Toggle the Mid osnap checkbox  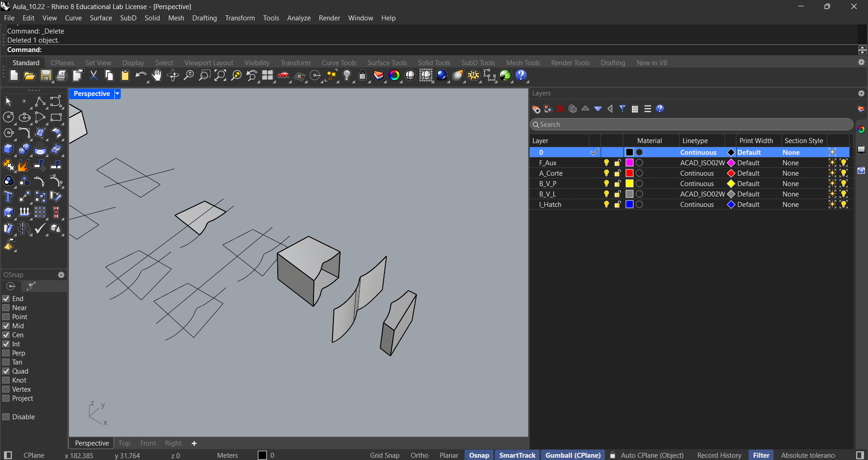(6, 326)
